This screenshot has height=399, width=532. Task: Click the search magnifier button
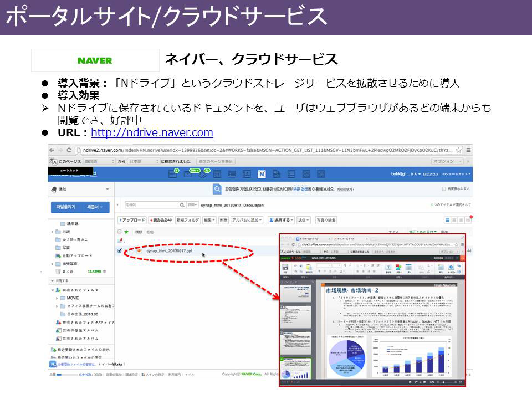click(182, 205)
